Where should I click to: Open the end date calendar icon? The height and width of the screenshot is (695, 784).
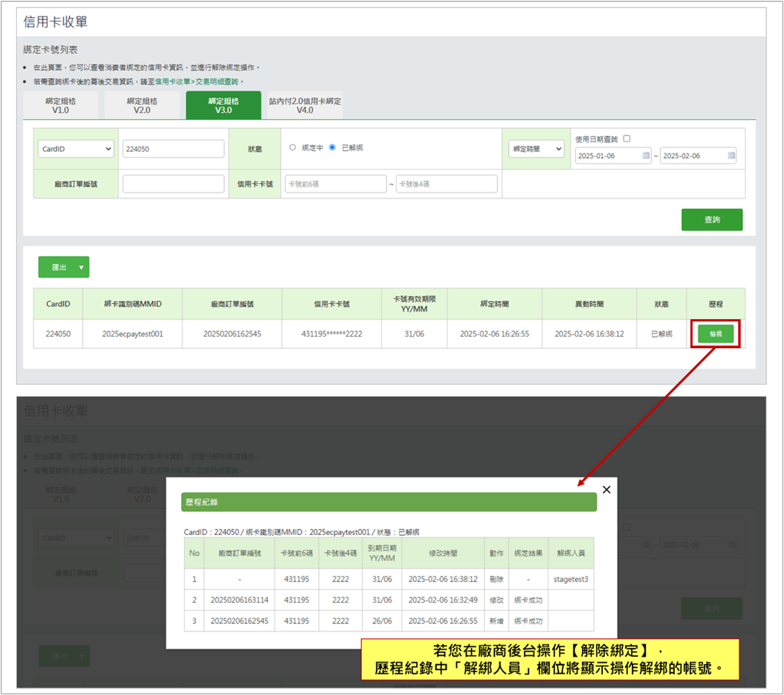coord(731,155)
